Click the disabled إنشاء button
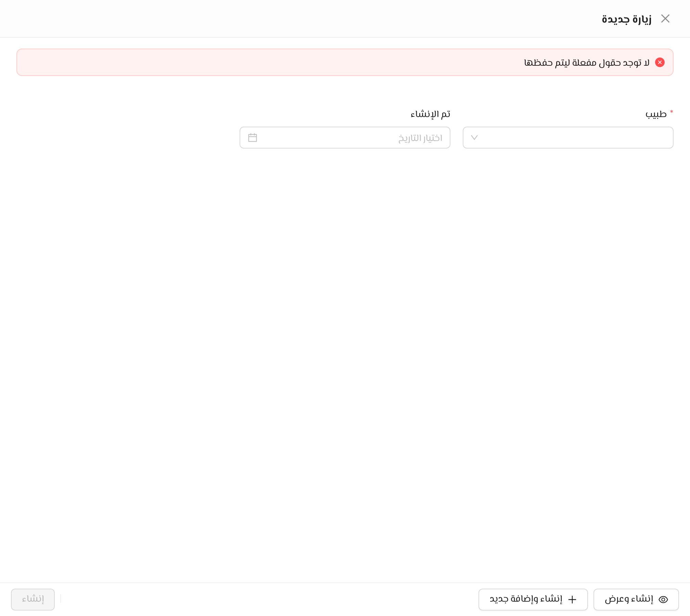690x616 pixels. (x=33, y=599)
